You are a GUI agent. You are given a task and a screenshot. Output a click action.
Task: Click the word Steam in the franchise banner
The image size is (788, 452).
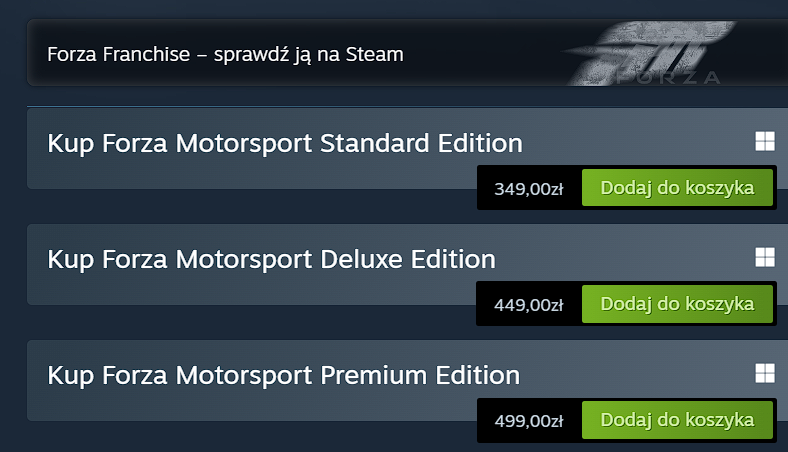374,54
